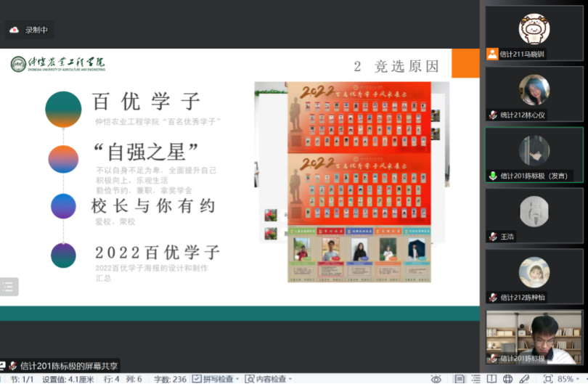This screenshot has width=588, height=384.
Task: Click the 字数: 236 word count
Action: 170,379
